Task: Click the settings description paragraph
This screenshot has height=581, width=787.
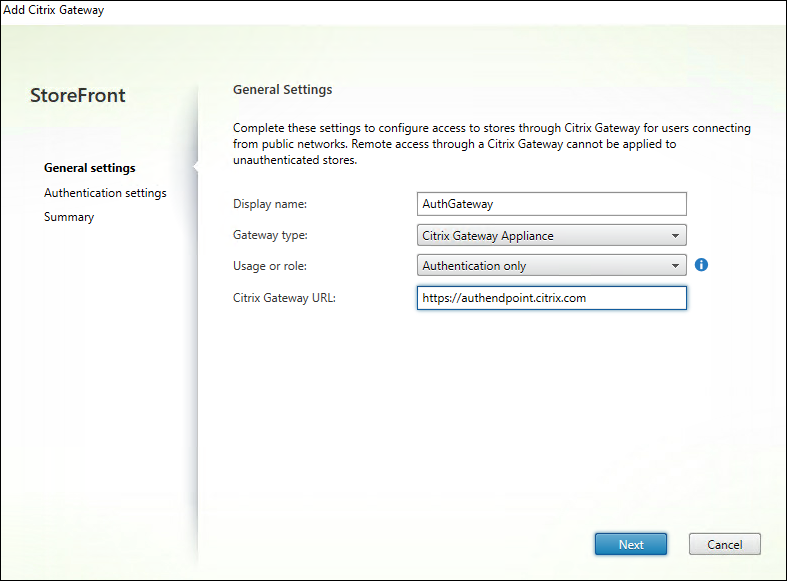Action: (x=491, y=144)
